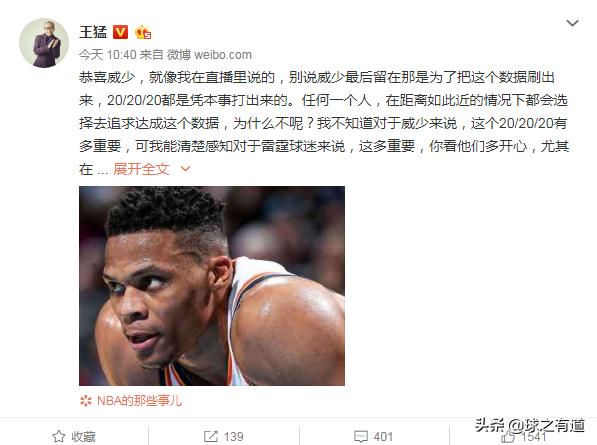Click the comment bubble icon

pyautogui.click(x=361, y=436)
